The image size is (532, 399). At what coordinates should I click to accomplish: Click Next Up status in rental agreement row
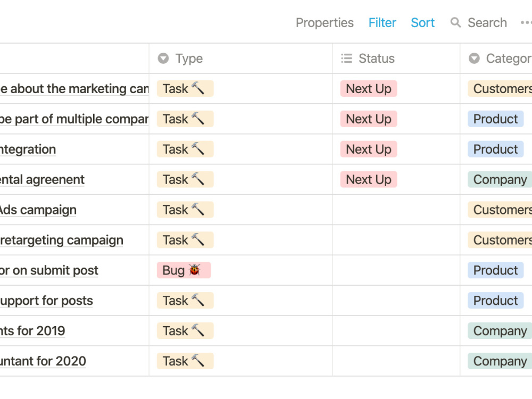point(369,179)
